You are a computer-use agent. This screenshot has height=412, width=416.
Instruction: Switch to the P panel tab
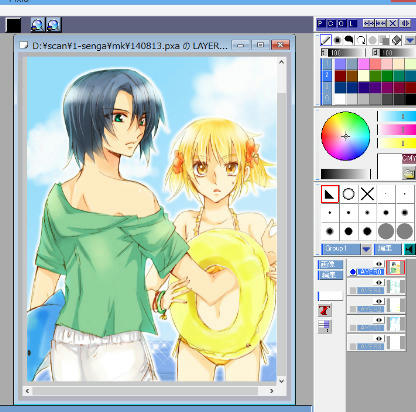[x=321, y=23]
